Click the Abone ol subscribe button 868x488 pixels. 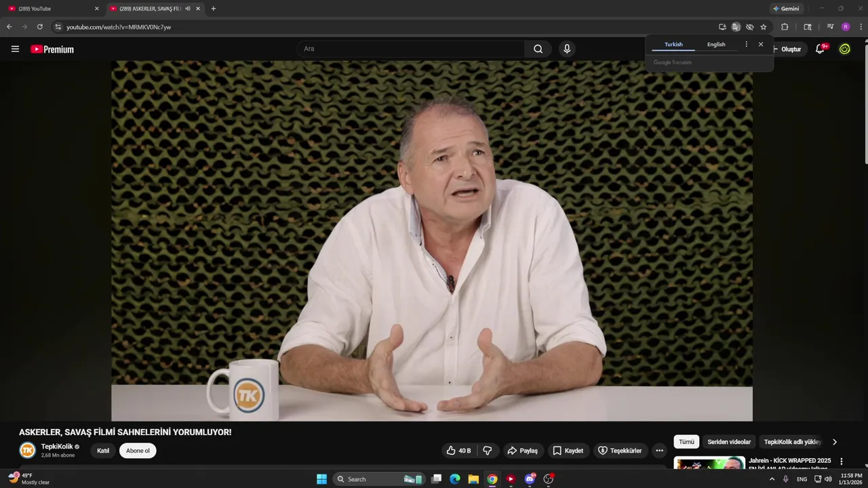pos(138,451)
